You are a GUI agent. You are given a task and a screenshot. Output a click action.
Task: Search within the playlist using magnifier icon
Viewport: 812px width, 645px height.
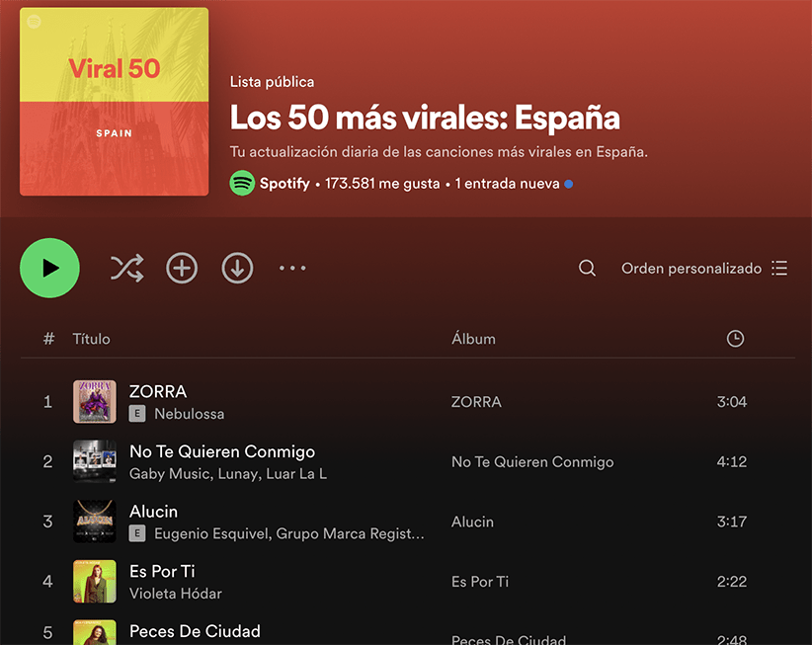pyautogui.click(x=587, y=268)
